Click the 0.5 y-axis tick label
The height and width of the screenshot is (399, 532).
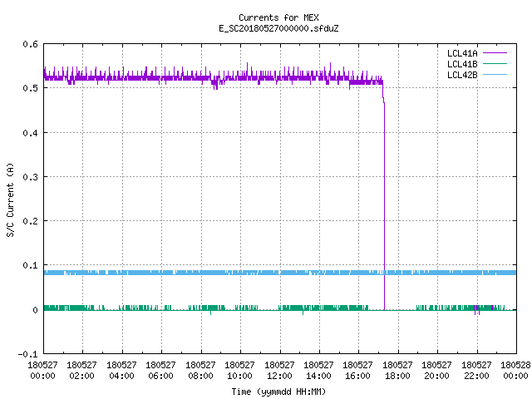point(30,88)
